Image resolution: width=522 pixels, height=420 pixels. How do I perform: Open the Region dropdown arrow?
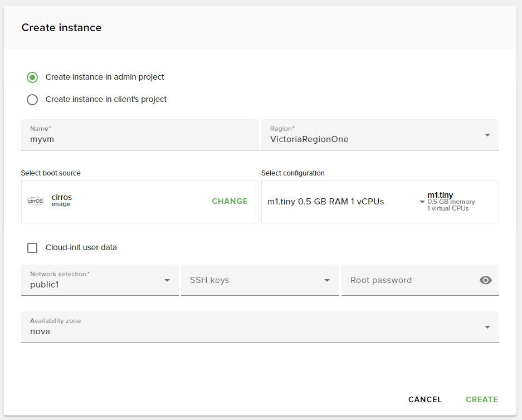click(x=487, y=135)
